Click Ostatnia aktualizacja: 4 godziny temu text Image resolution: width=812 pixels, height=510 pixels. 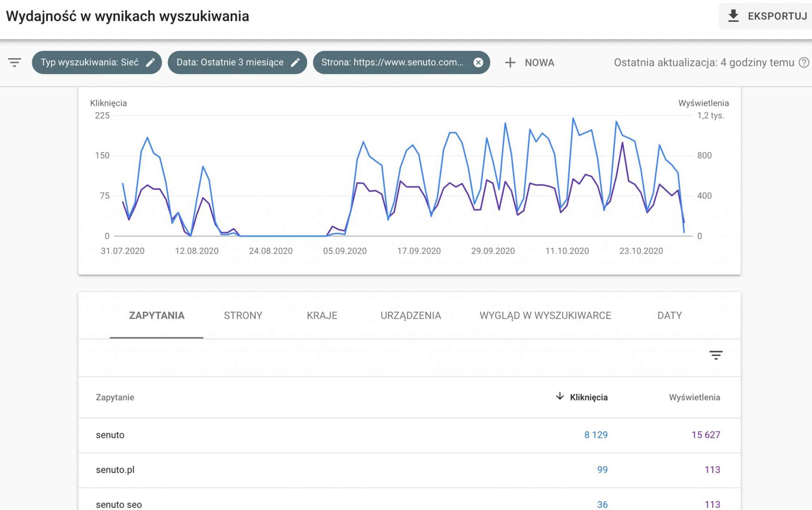704,63
